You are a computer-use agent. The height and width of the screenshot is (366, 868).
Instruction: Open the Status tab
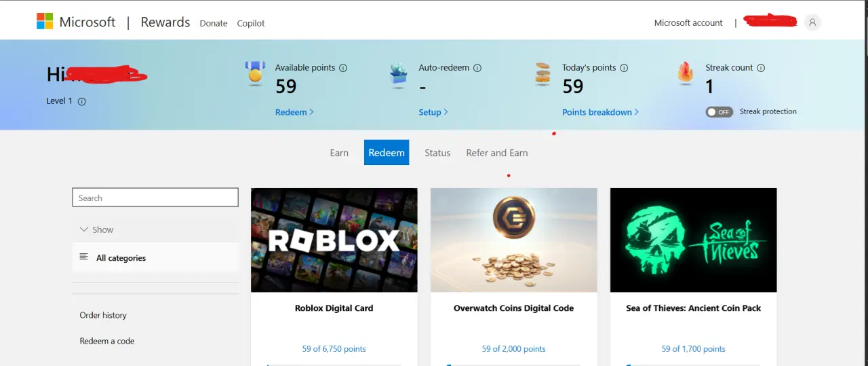(437, 153)
